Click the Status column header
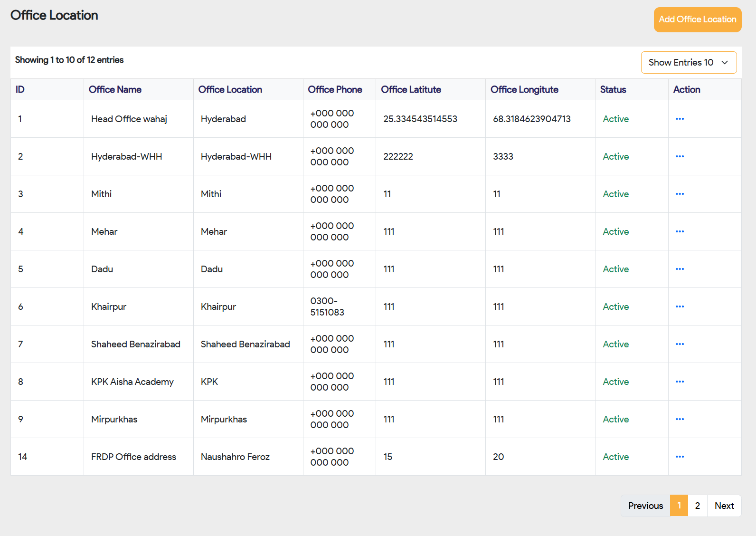Image resolution: width=756 pixels, height=536 pixels. pos(613,89)
